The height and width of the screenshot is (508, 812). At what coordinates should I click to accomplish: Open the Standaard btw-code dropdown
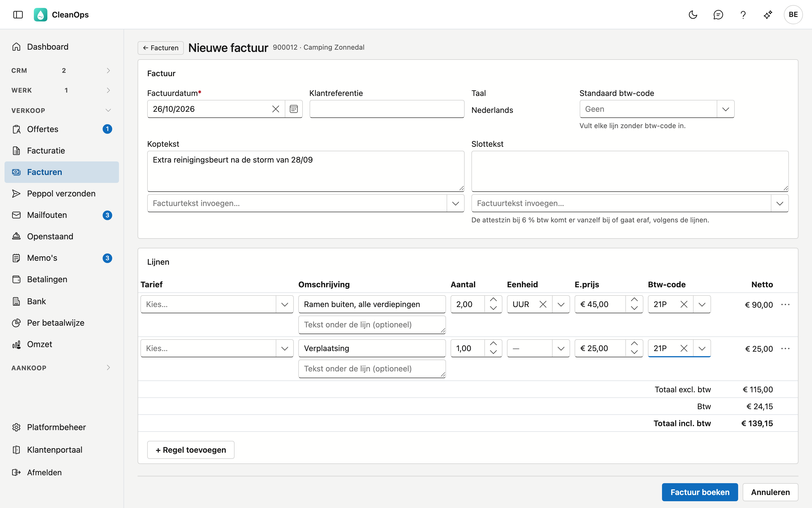click(x=725, y=109)
